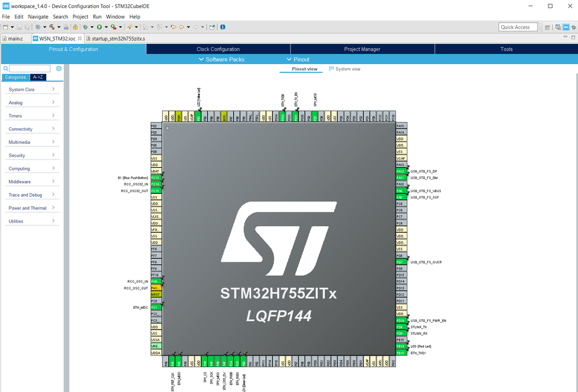Open the File menu
The image size is (578, 392).
[x=6, y=17]
